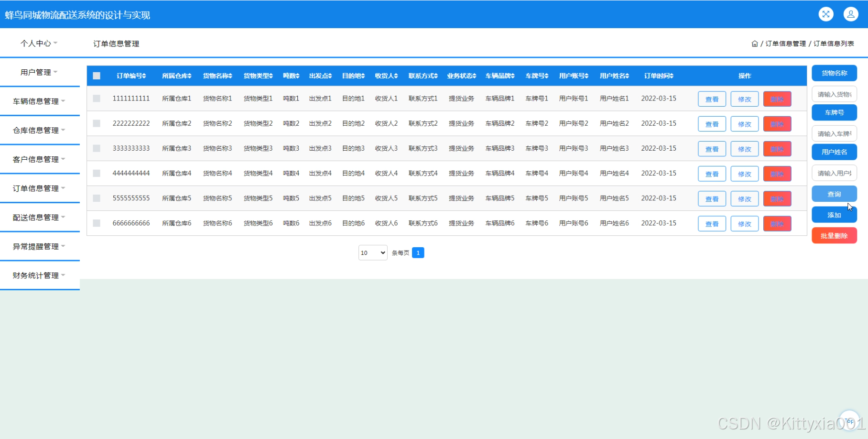Expand the 个人中心 menu
The height and width of the screenshot is (439, 868).
[39, 44]
